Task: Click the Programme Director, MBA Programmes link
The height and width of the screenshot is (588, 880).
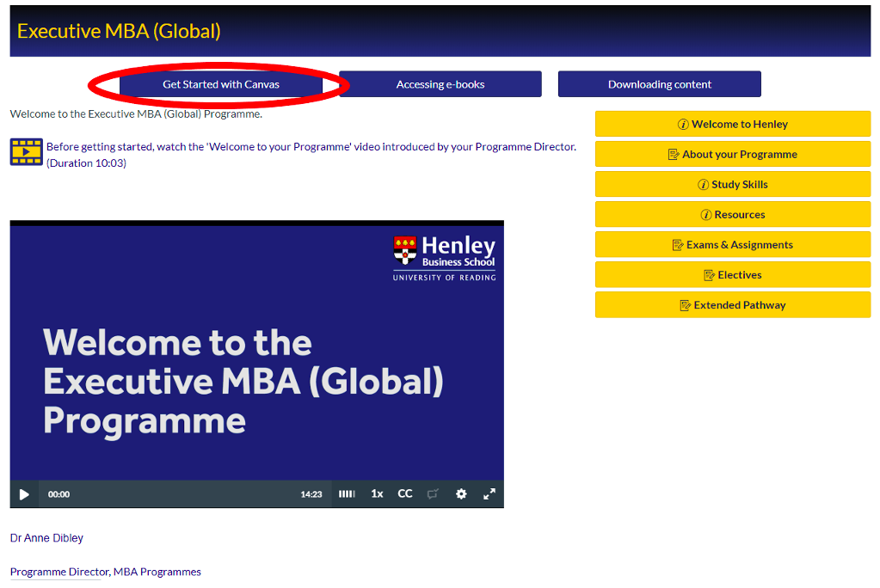Action: tap(106, 572)
